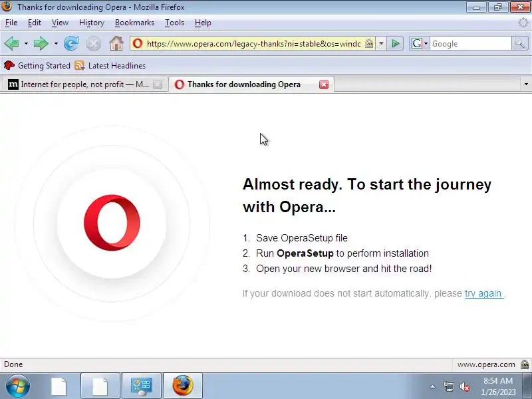Open the Tools menu
The image size is (532, 399).
click(174, 23)
